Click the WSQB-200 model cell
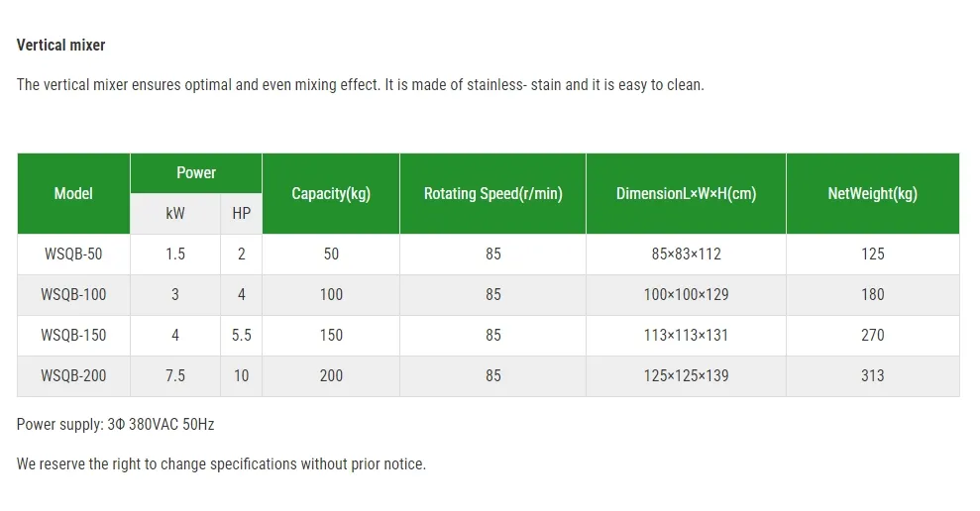Viewport: 980px width, 511px height. 73,376
